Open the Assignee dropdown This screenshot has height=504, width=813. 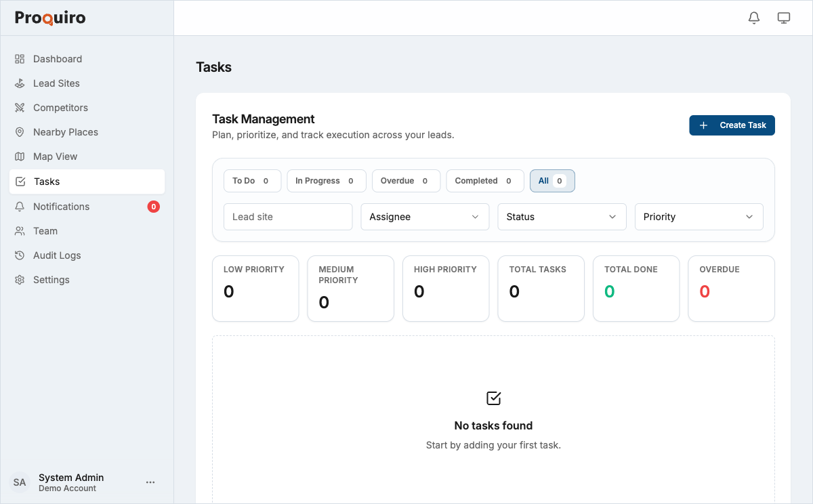click(x=425, y=217)
